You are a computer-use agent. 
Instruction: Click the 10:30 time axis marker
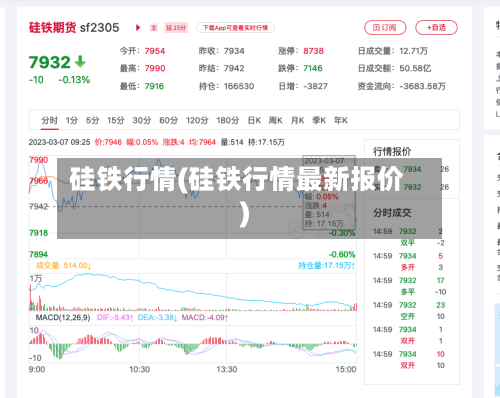click(x=139, y=369)
